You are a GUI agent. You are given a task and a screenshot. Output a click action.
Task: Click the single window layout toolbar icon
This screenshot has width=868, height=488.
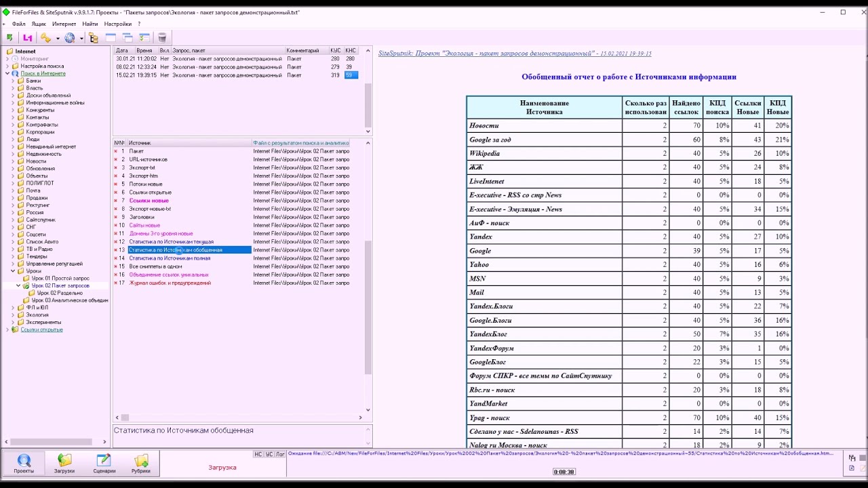[111, 38]
